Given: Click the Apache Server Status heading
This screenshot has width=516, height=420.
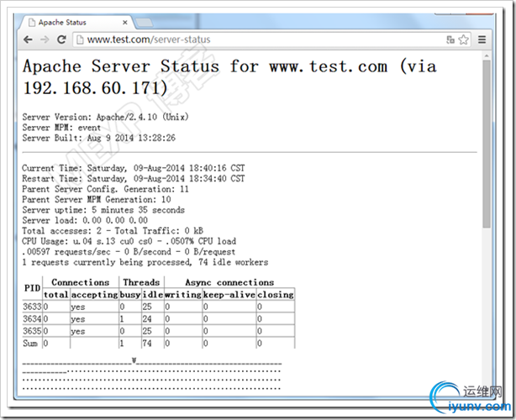Looking at the screenshot, I should click(229, 77).
